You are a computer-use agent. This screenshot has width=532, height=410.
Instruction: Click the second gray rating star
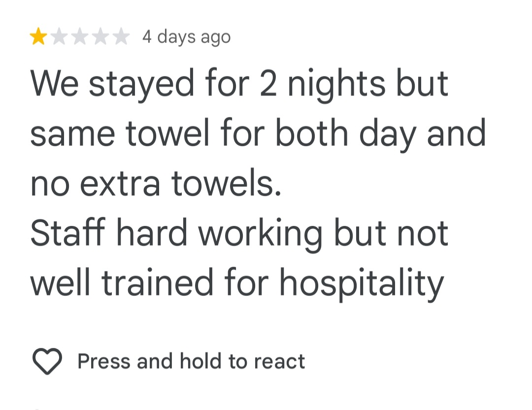[60, 36]
